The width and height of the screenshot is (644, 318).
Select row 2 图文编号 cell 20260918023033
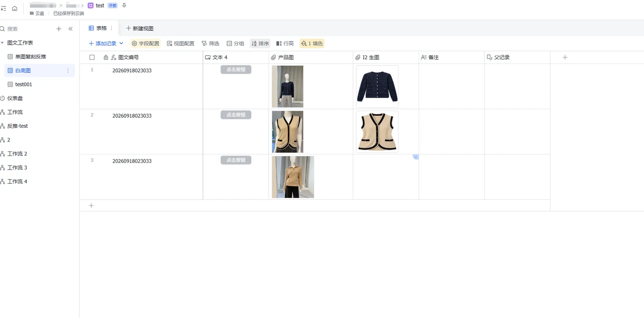click(132, 116)
